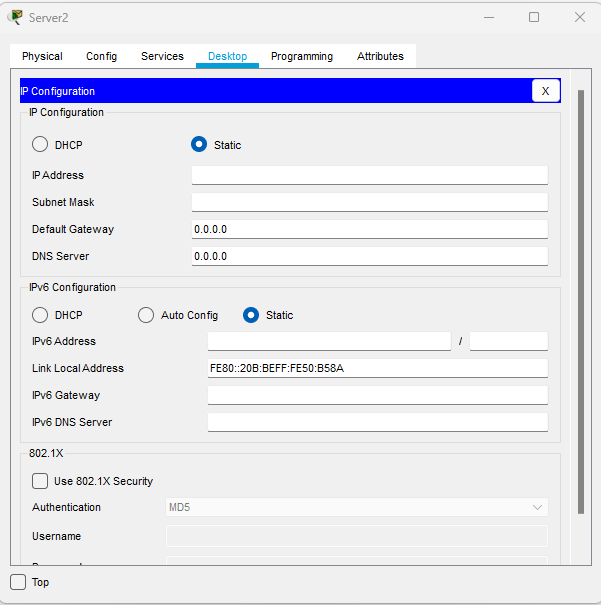601x605 pixels.
Task: Toggle the Top checkbox
Action: pyautogui.click(x=18, y=582)
